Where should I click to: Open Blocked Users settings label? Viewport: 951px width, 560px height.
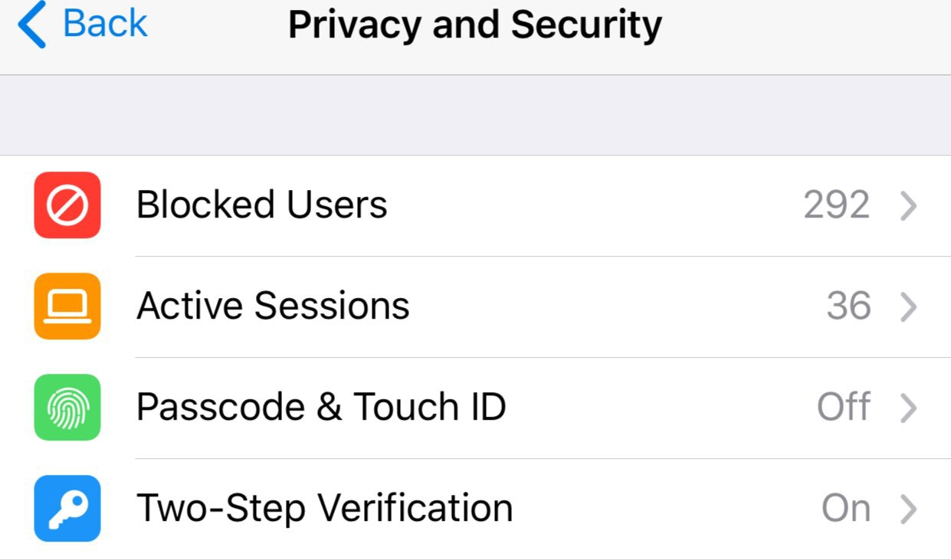pos(262,205)
